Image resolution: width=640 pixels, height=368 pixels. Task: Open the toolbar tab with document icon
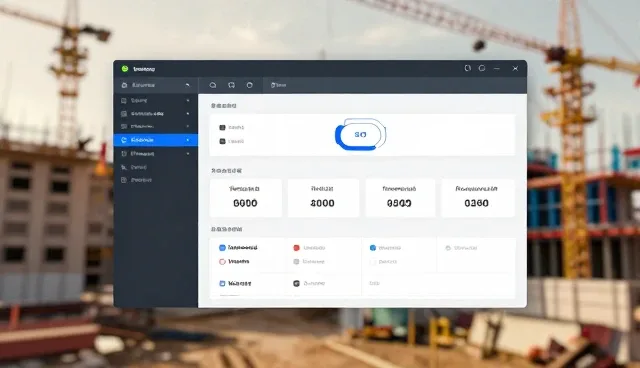(x=278, y=85)
